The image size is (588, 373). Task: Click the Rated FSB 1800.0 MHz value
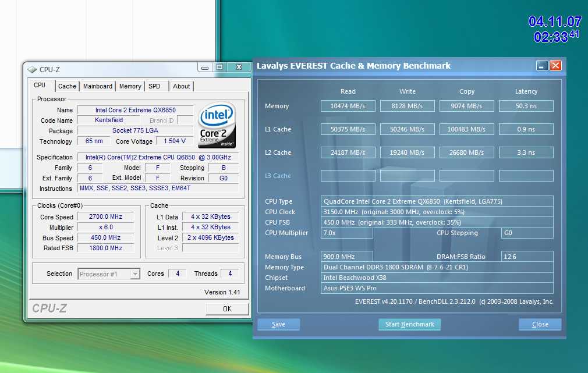pos(106,248)
